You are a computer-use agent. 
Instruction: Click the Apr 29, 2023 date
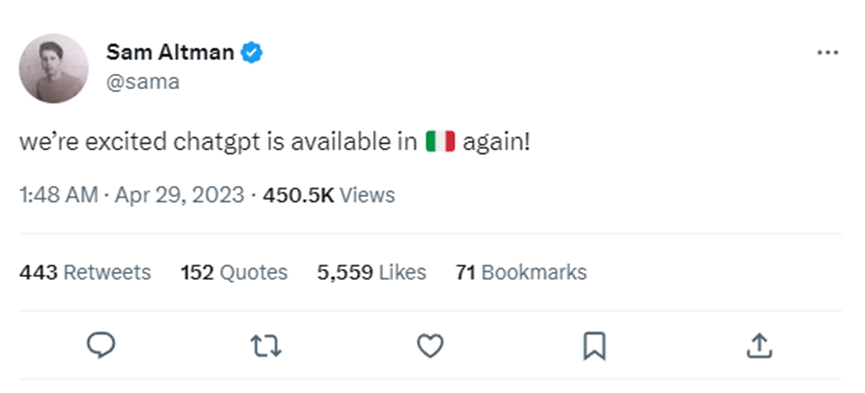(179, 195)
